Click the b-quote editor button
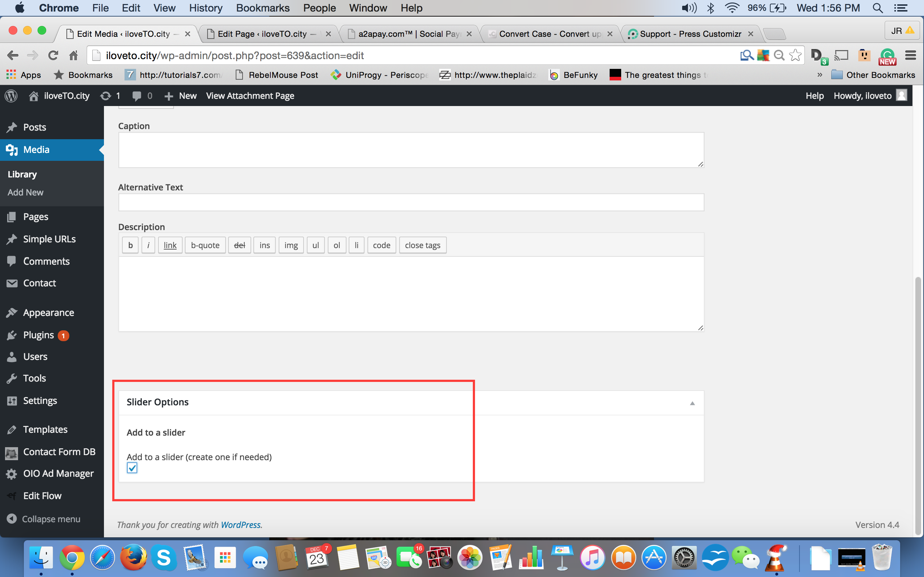This screenshot has height=577, width=924. pos(205,245)
